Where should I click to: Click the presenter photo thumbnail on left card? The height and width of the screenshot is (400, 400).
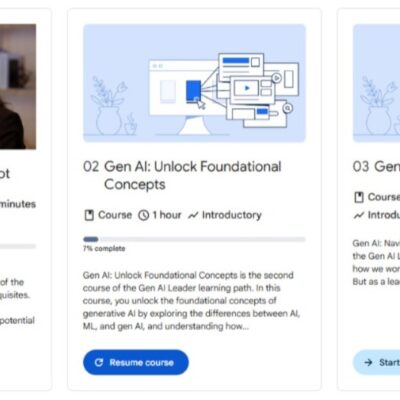(18, 86)
